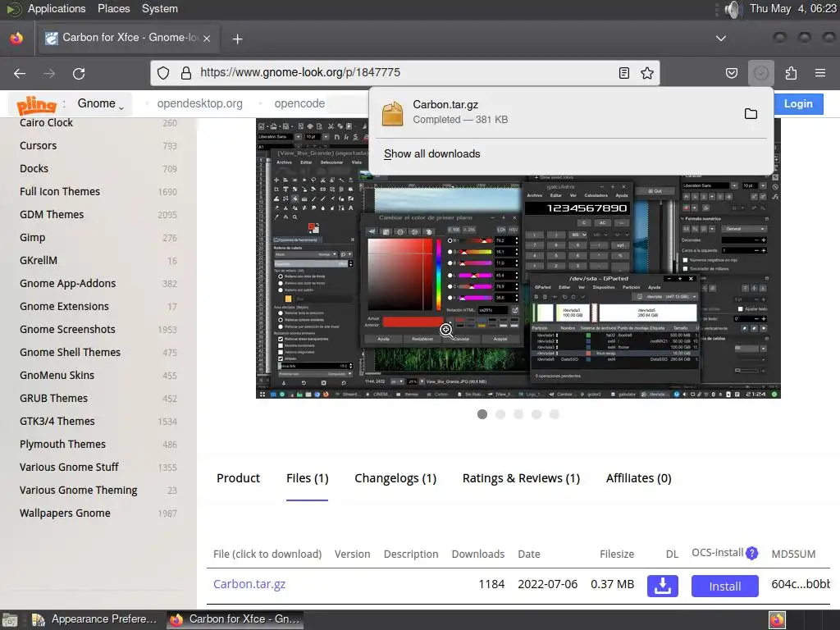Select the Files (1) tab
This screenshot has width=840, height=630.
pos(307,478)
